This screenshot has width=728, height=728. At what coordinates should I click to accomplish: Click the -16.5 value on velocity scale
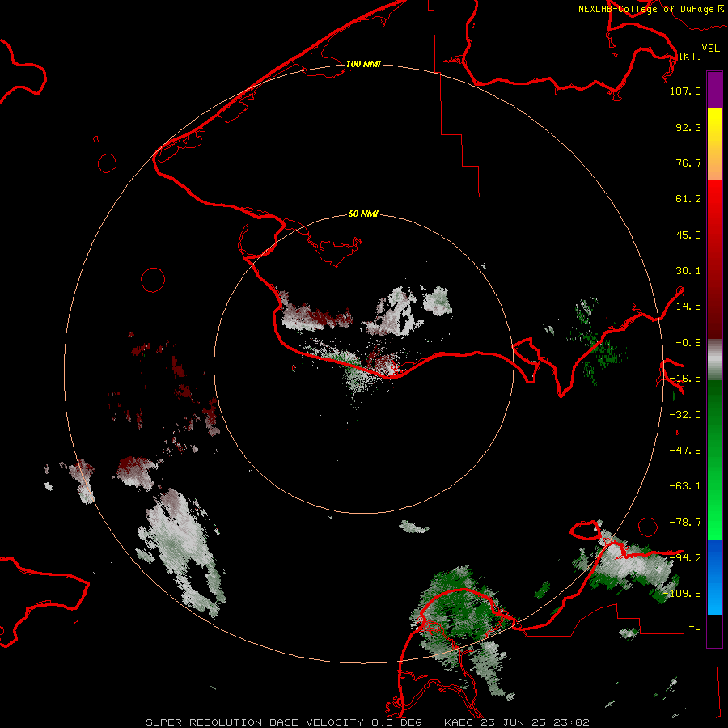coord(685,379)
